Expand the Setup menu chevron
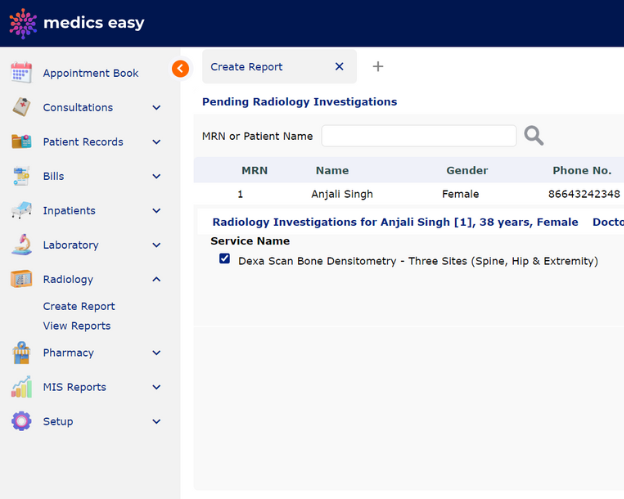 click(156, 422)
